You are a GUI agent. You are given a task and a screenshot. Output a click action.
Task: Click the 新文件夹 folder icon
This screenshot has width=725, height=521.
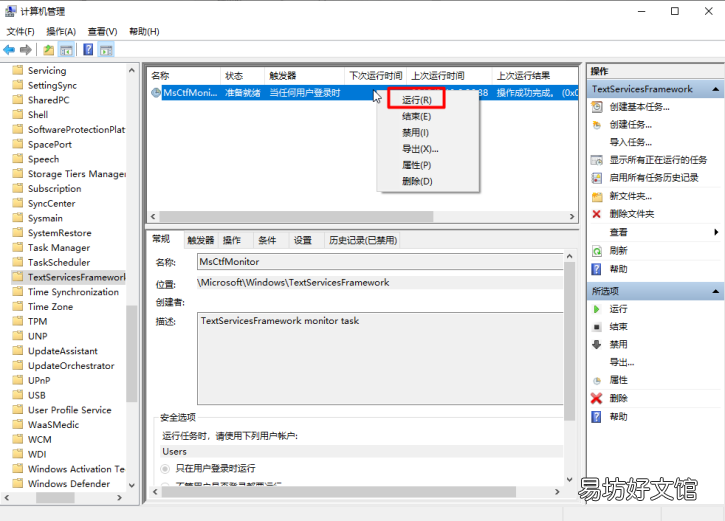pyautogui.click(x=597, y=196)
